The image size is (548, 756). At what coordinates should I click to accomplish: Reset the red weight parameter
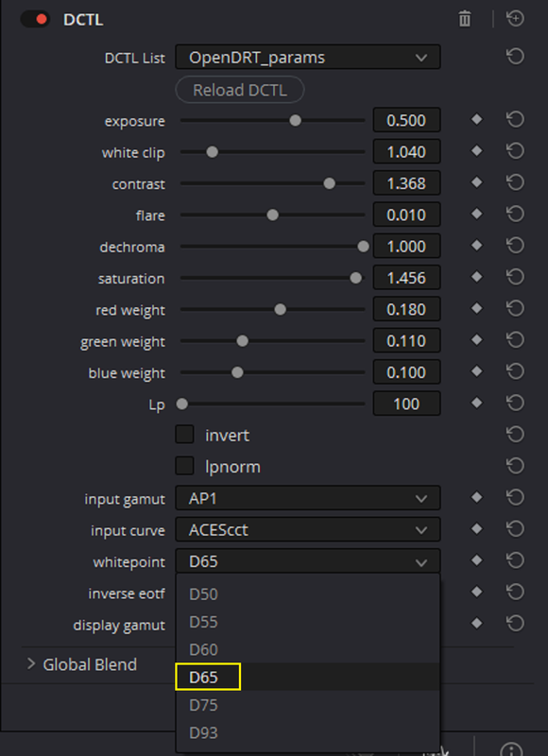point(515,309)
